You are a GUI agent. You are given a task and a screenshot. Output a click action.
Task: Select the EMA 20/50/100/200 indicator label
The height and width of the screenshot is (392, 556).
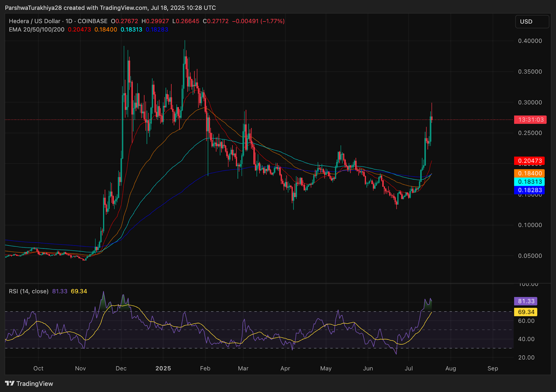pos(36,30)
